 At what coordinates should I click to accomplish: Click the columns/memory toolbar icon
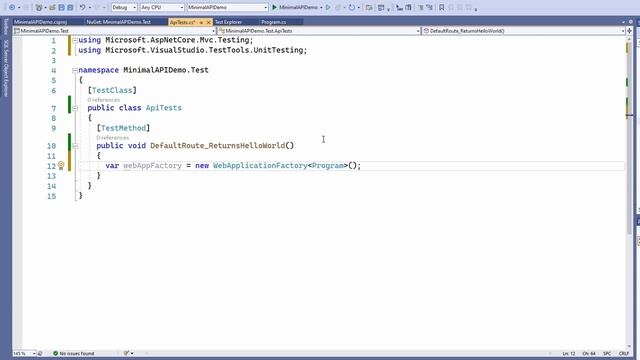pyautogui.click(x=408, y=7)
